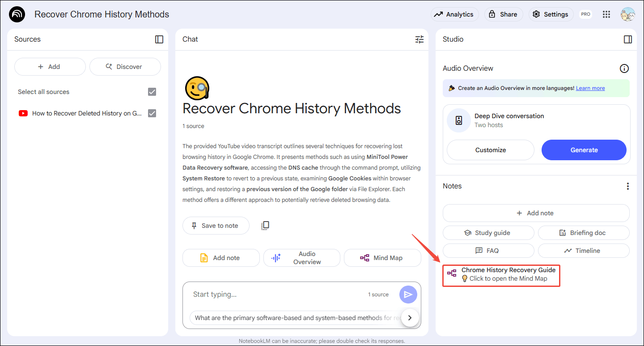Click the Audio Overview chat button

[301, 258]
